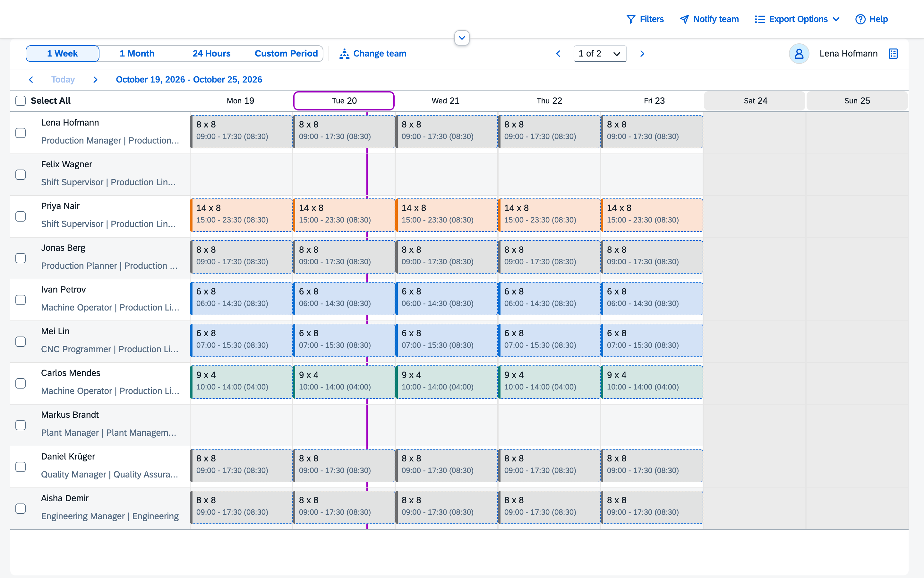Image resolution: width=924 pixels, height=578 pixels.
Task: Open the 1 of 2 page dropdown
Action: [x=600, y=54]
